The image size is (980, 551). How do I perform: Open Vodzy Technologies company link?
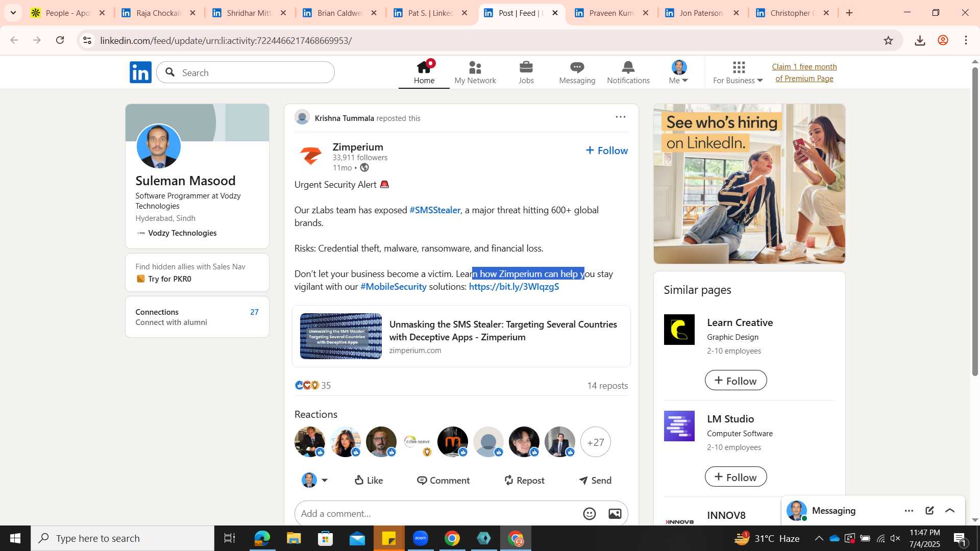[x=182, y=233]
